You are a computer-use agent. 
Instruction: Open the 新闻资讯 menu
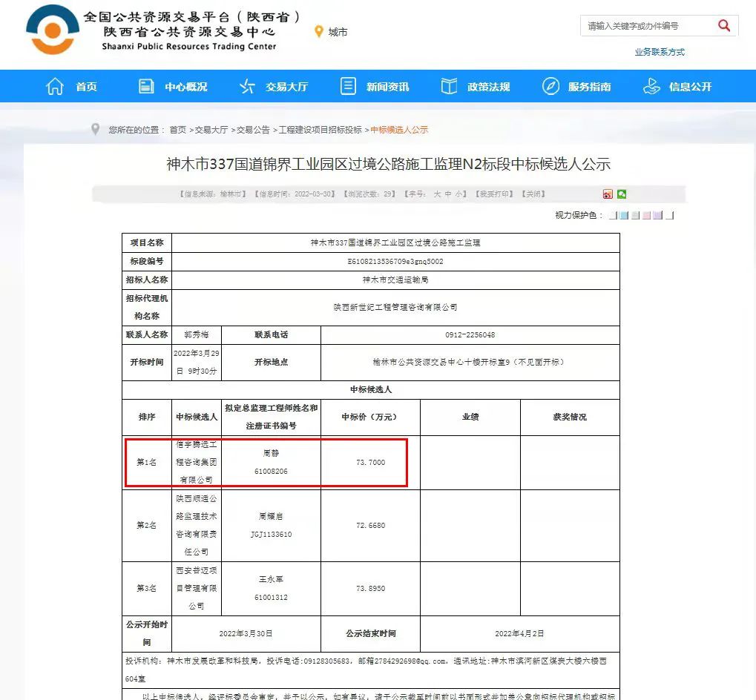pos(387,87)
